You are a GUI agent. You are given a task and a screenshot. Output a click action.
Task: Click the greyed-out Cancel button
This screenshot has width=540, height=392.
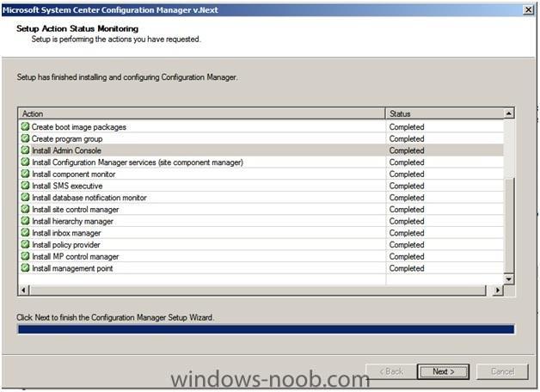502,371
